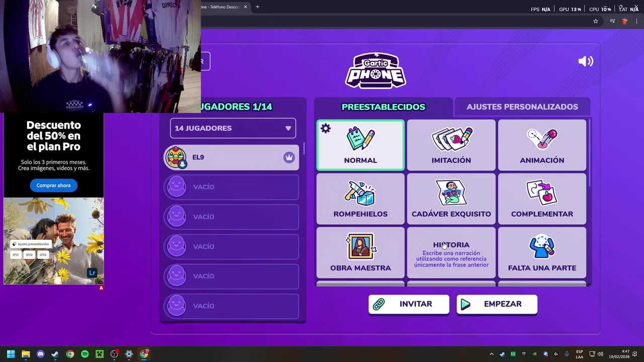Click the host crown icon next to EL9
The width and height of the screenshot is (644, 362).
tap(289, 157)
